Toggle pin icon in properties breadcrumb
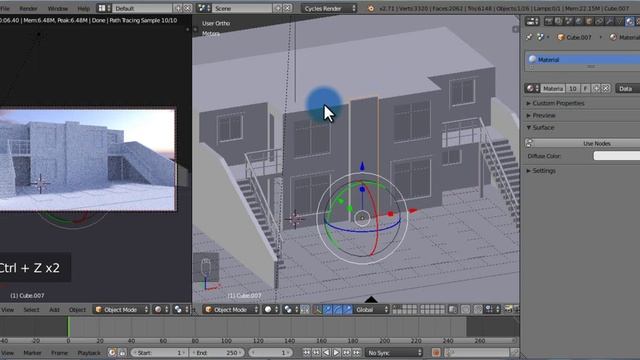The width and height of the screenshot is (640, 360). (529, 37)
